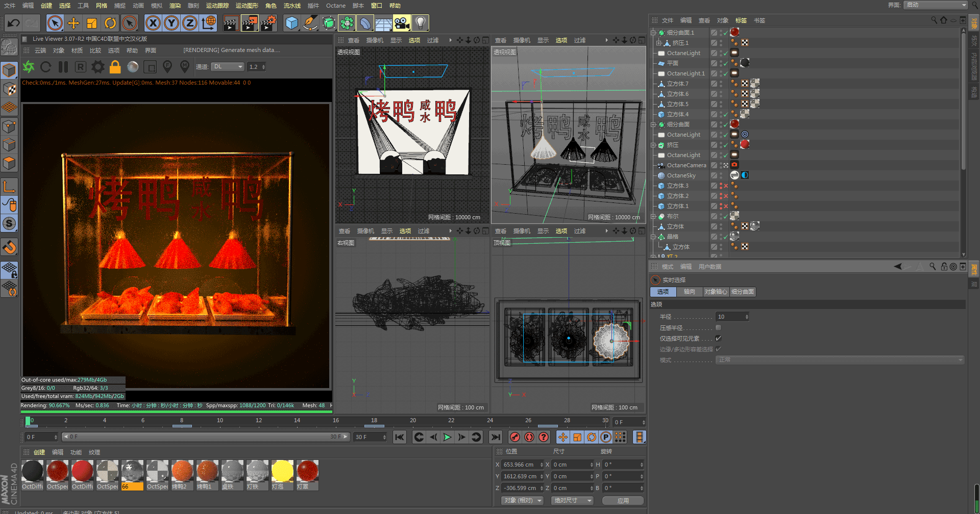Click the spline Pen tool icon
Image resolution: width=980 pixels, height=514 pixels.
click(310, 23)
